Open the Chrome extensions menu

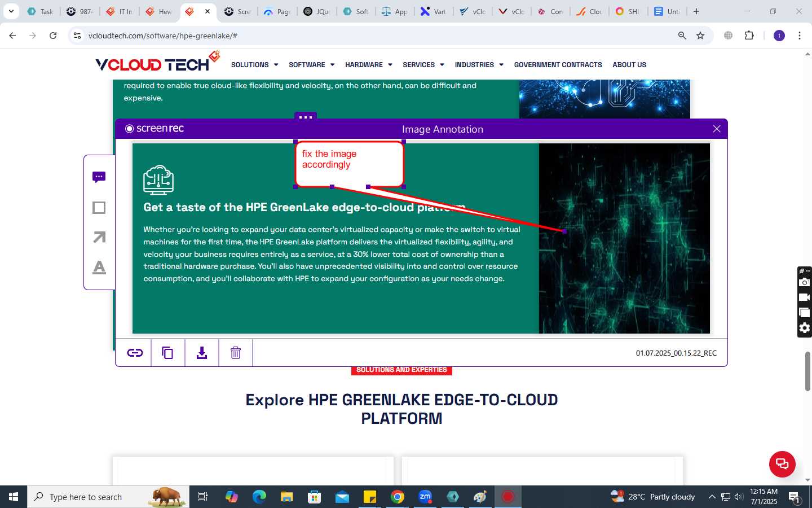(749, 36)
